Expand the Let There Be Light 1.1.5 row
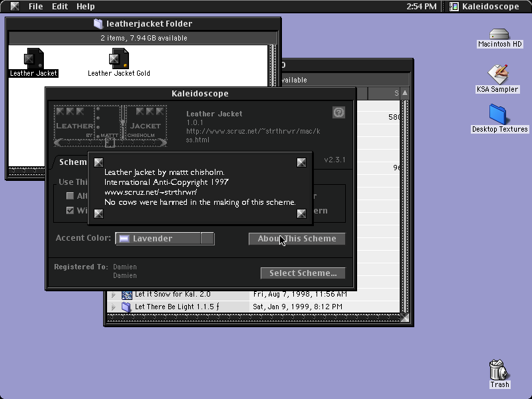 (x=113, y=307)
